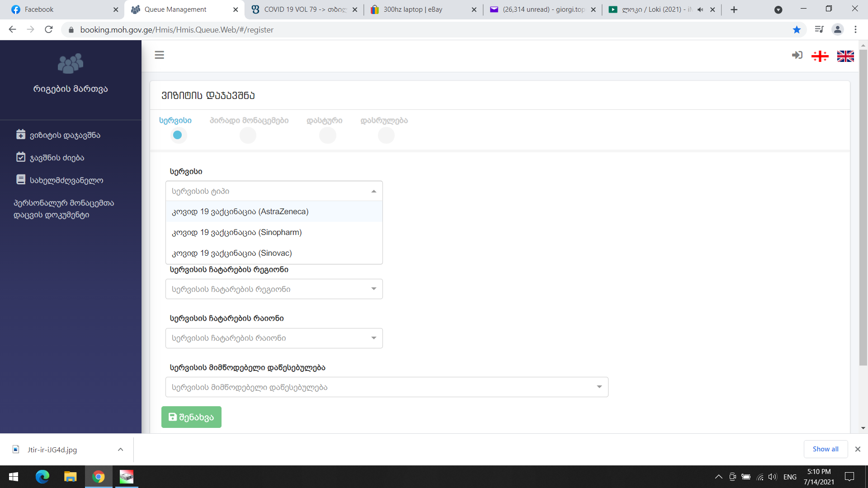868x488 pixels.
Task: Click the hamburger menu icon
Action: coord(159,55)
